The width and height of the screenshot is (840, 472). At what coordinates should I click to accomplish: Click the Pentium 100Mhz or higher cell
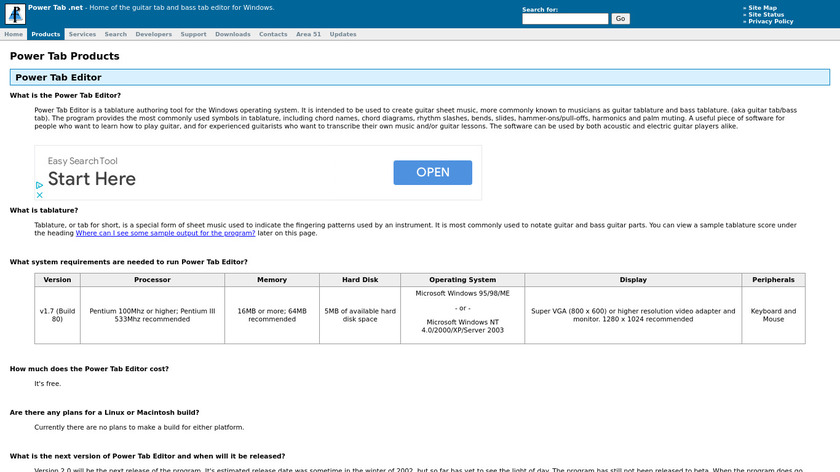[152, 315]
